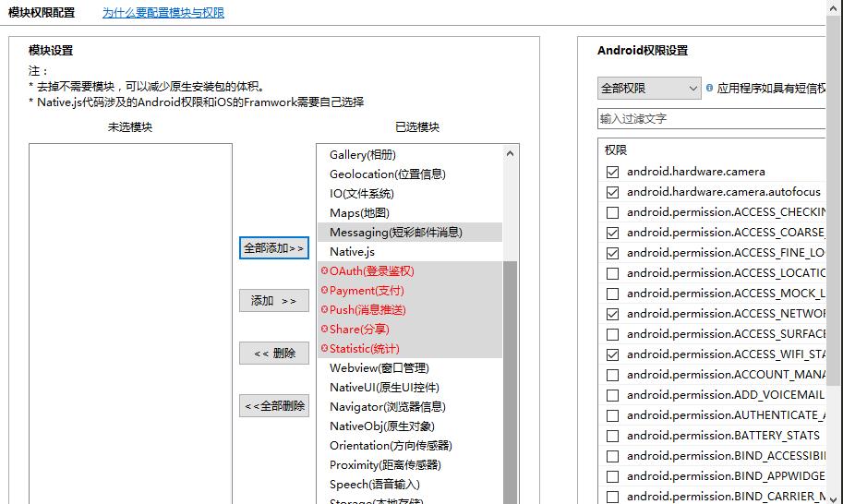
Task: Select Messaging(短彩邮件消息) module
Action: coord(410,232)
